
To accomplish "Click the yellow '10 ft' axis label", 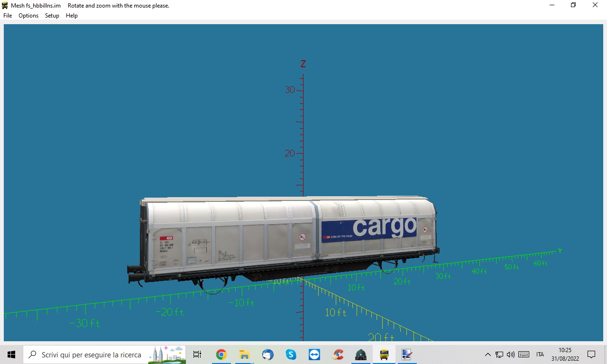I will tap(336, 313).
